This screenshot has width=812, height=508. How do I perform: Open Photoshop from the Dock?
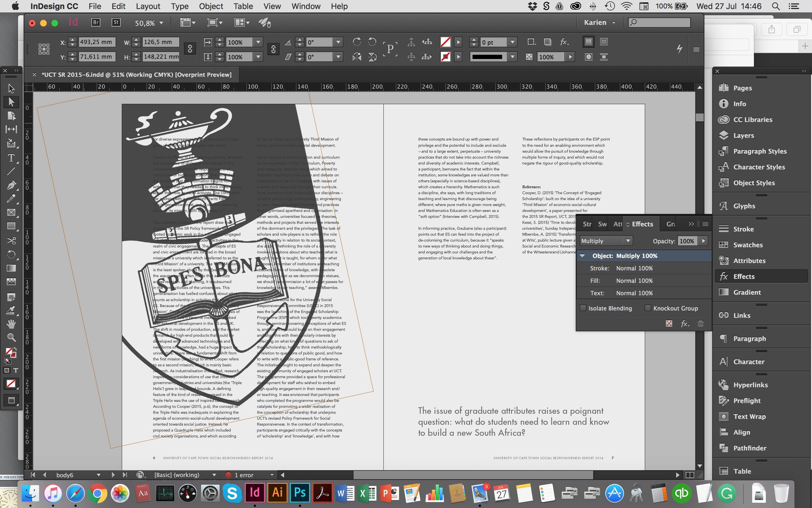[300, 493]
